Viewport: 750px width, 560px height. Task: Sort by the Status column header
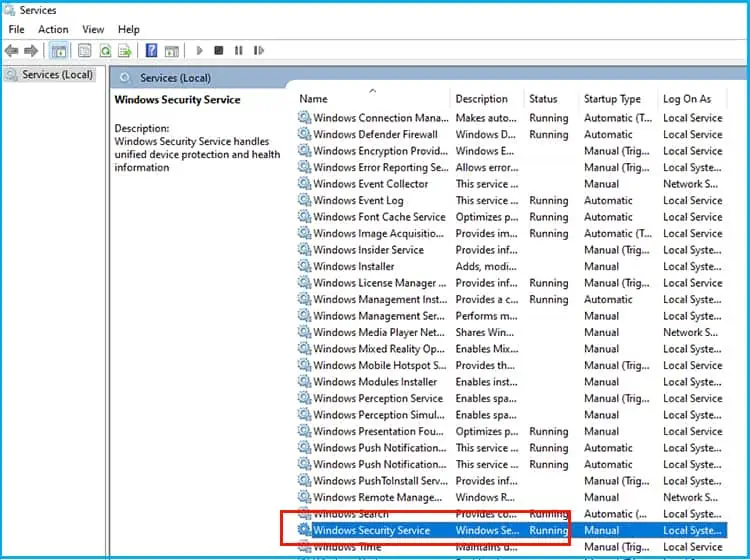coord(551,99)
